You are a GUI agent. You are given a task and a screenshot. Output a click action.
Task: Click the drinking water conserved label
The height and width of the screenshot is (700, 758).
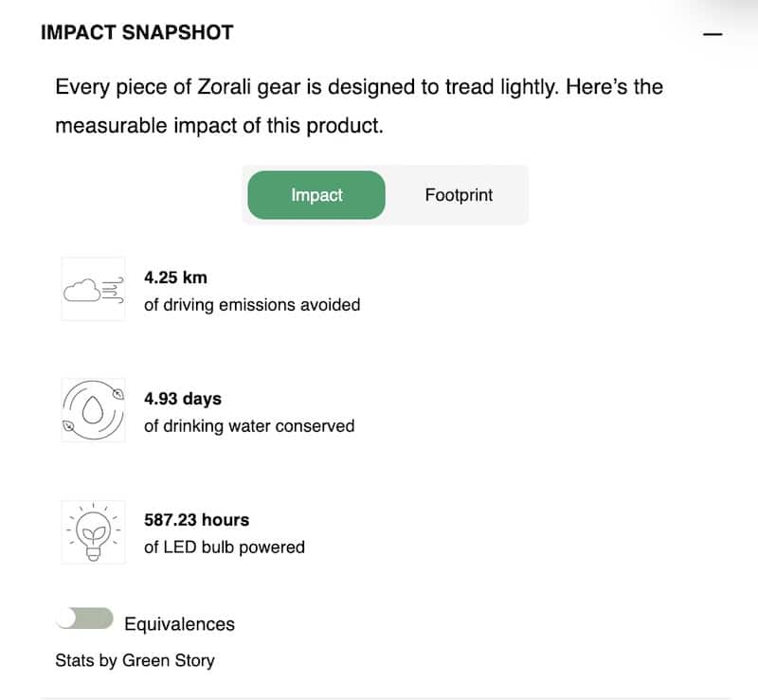point(247,426)
